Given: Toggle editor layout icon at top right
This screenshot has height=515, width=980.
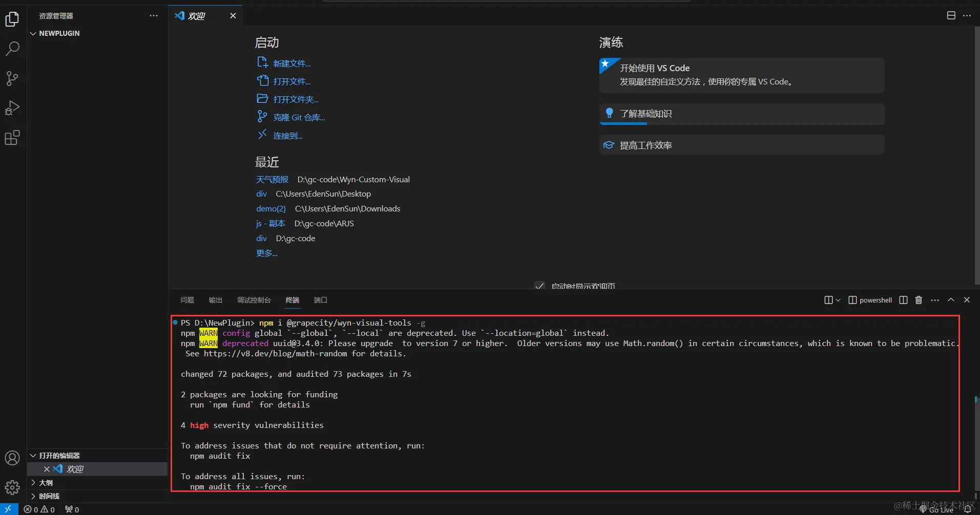Looking at the screenshot, I should point(951,15).
